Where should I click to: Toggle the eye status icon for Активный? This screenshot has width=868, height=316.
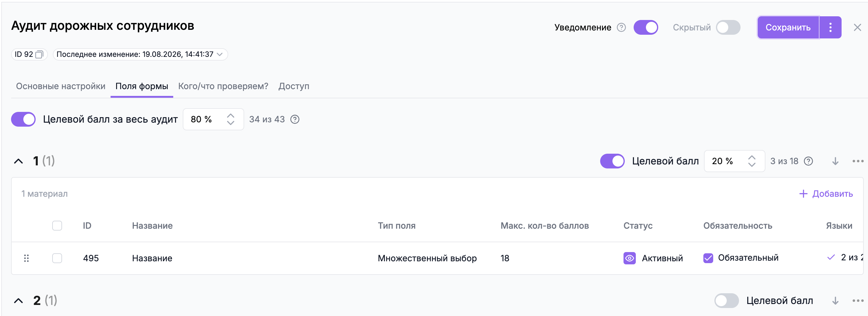pyautogui.click(x=629, y=258)
